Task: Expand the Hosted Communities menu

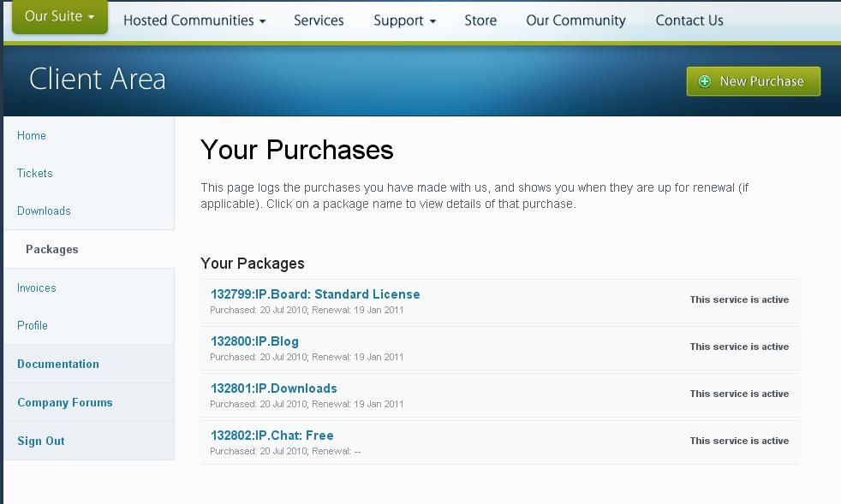Action: (x=194, y=21)
